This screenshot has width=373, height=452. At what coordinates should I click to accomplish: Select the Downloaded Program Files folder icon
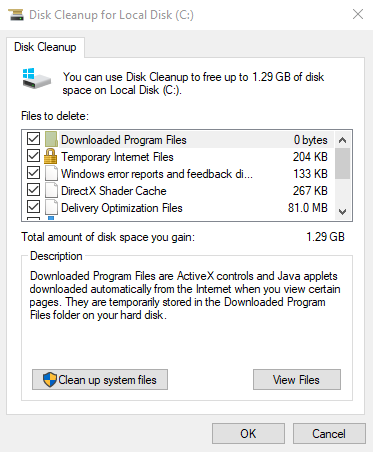51,139
